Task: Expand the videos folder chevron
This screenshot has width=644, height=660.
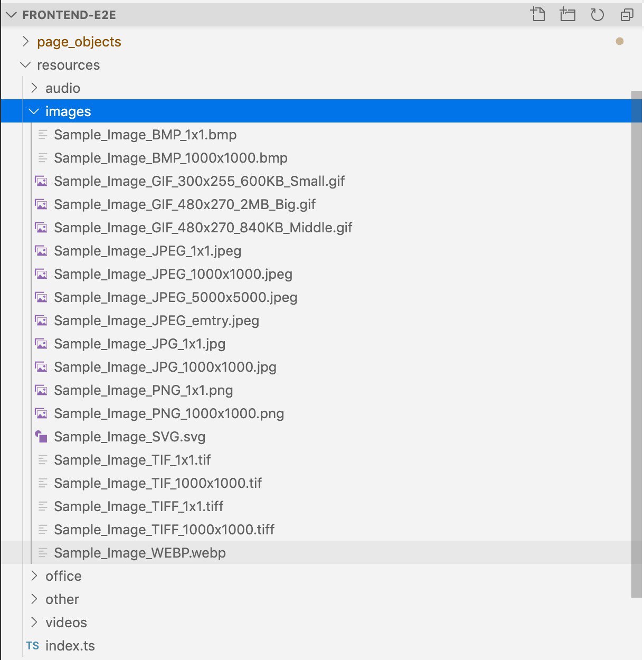Action: 34,622
